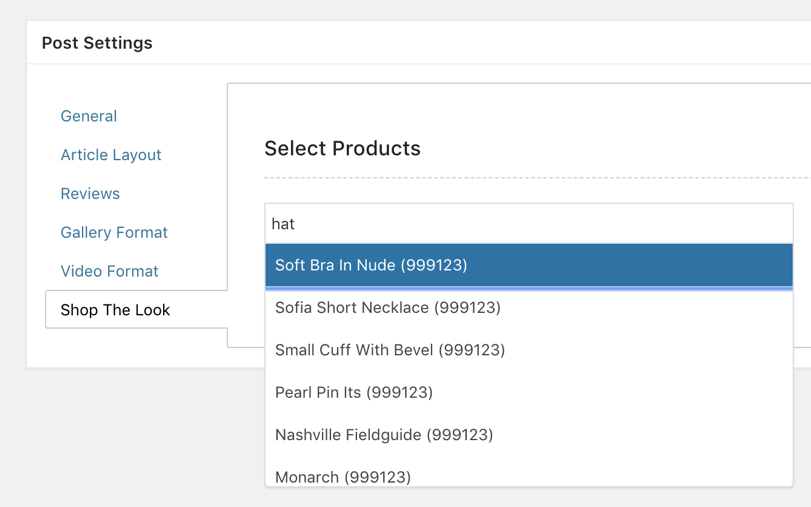
Task: Click the blank Post Settings header bar area
Action: [481, 43]
